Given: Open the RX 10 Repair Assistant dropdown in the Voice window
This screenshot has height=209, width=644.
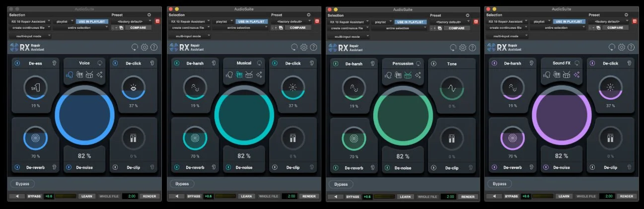Looking at the screenshot, I should pyautogui.click(x=30, y=21).
